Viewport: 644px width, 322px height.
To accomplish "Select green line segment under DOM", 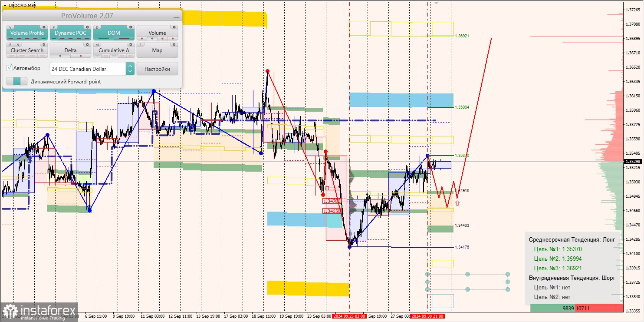I will coord(104,39).
